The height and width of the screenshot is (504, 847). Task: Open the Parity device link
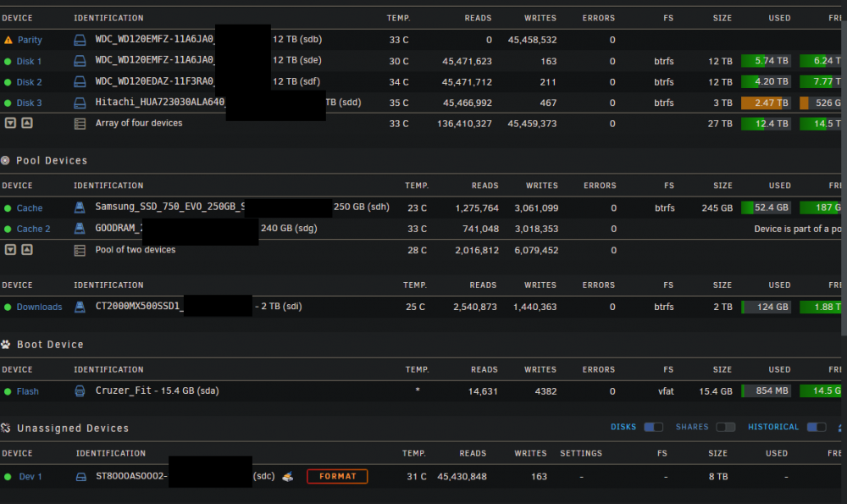(30, 40)
